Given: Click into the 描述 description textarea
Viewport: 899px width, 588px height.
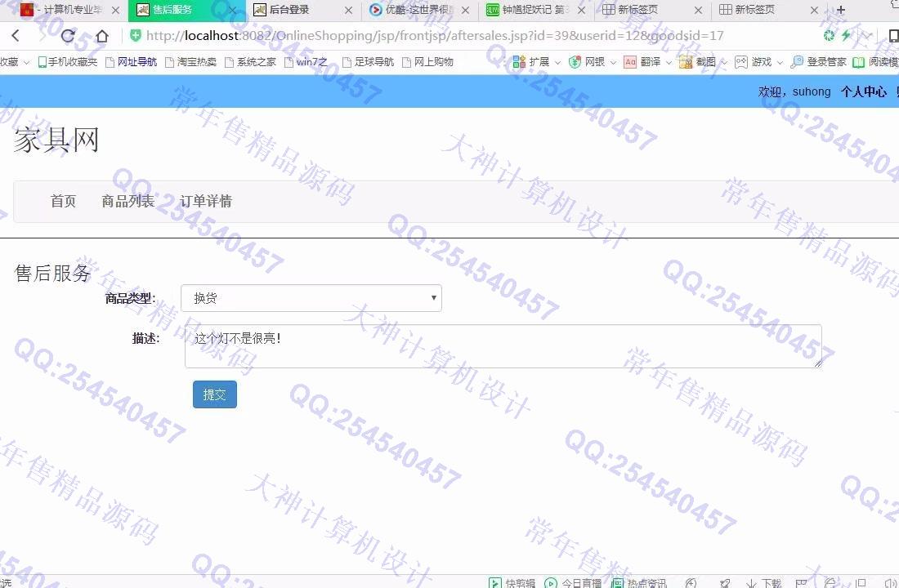Looking at the screenshot, I should (503, 346).
